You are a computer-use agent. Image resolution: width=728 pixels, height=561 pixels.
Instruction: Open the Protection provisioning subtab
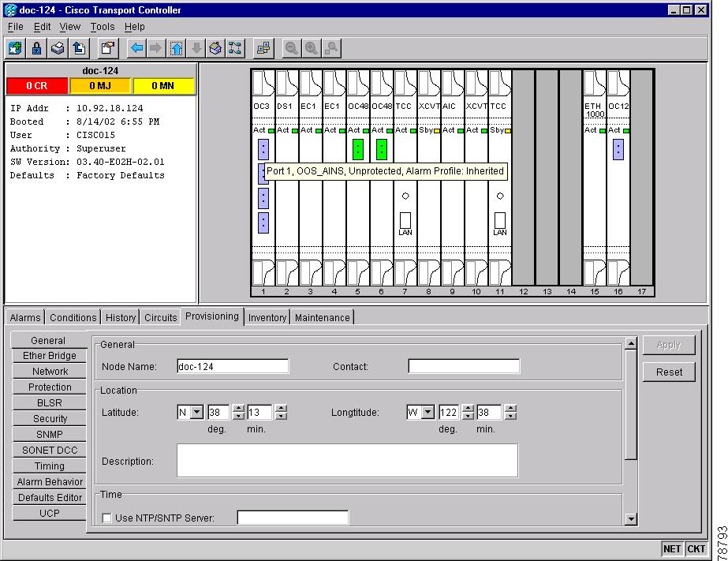click(x=49, y=387)
